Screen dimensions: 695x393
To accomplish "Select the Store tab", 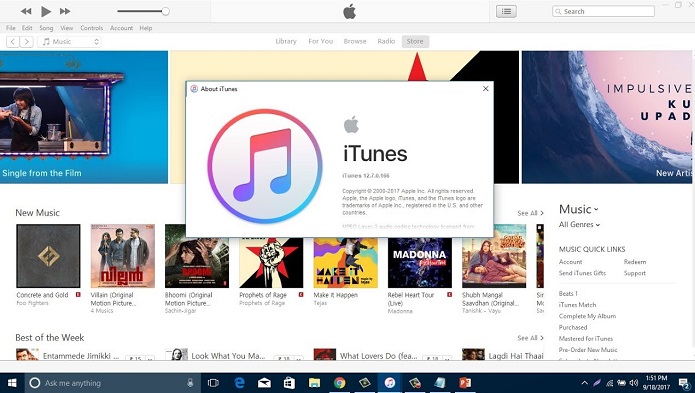I will click(x=415, y=41).
